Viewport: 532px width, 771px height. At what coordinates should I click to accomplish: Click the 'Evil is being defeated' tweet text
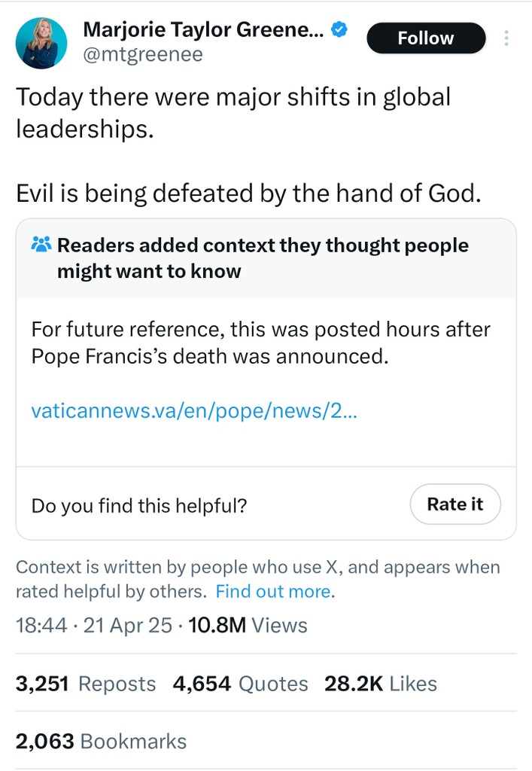[x=248, y=194]
